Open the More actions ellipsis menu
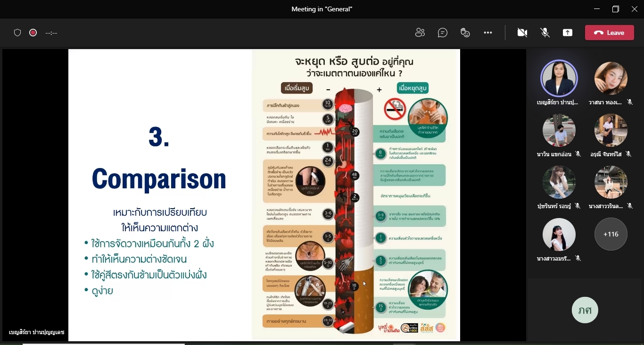 pos(488,33)
